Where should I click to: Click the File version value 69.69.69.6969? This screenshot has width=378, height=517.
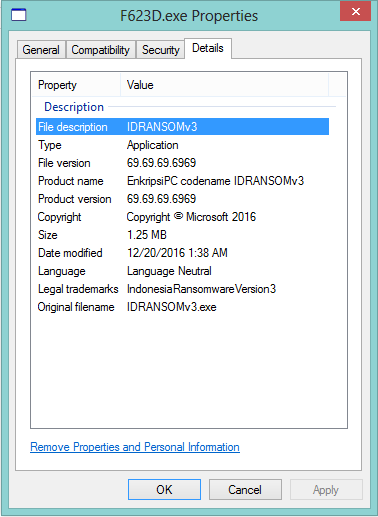pos(161,163)
